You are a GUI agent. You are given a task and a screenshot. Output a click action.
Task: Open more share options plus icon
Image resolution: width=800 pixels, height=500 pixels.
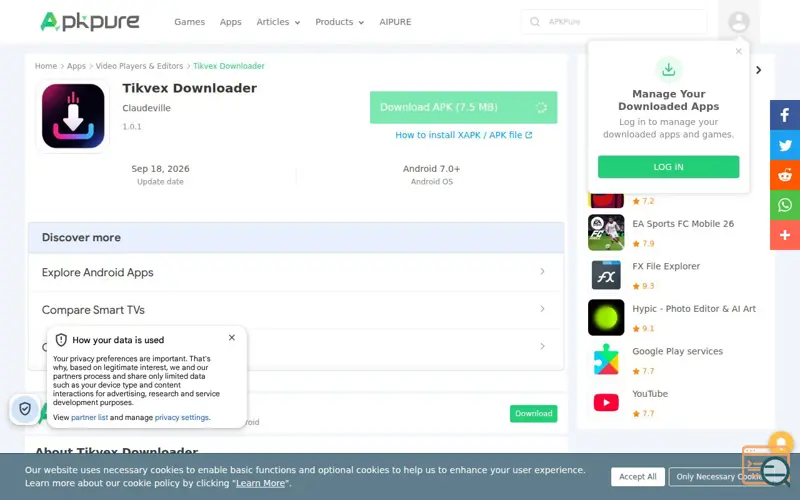click(x=785, y=235)
